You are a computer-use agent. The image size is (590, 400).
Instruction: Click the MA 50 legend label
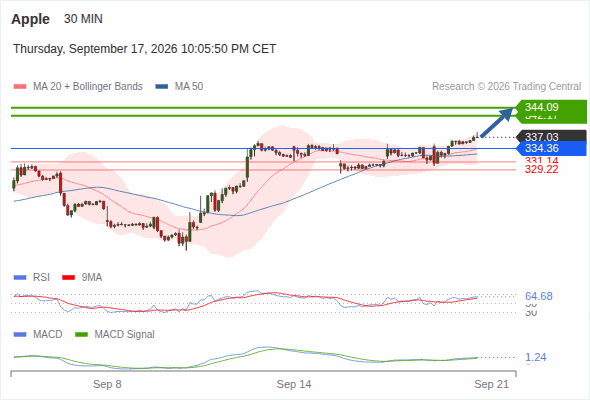(189, 87)
